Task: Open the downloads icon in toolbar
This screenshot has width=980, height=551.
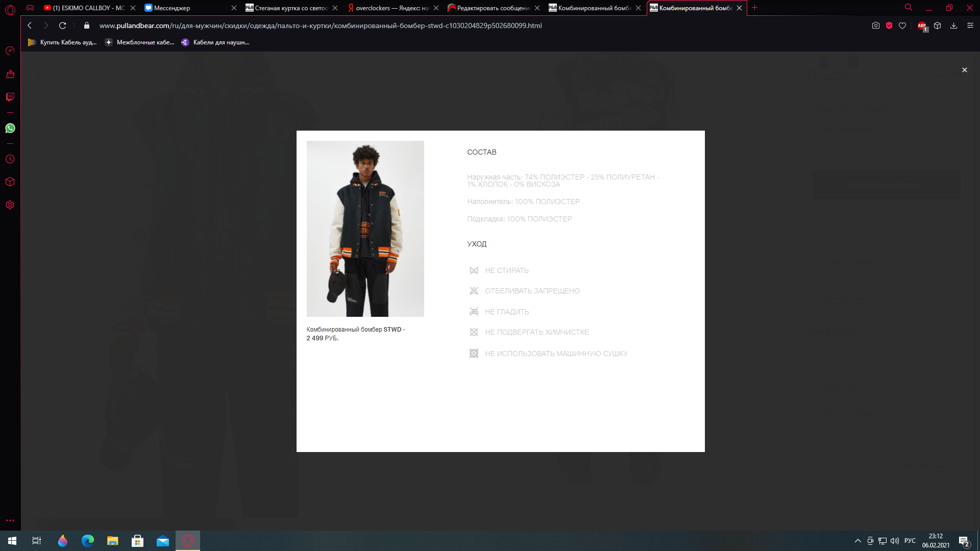Action: click(953, 26)
